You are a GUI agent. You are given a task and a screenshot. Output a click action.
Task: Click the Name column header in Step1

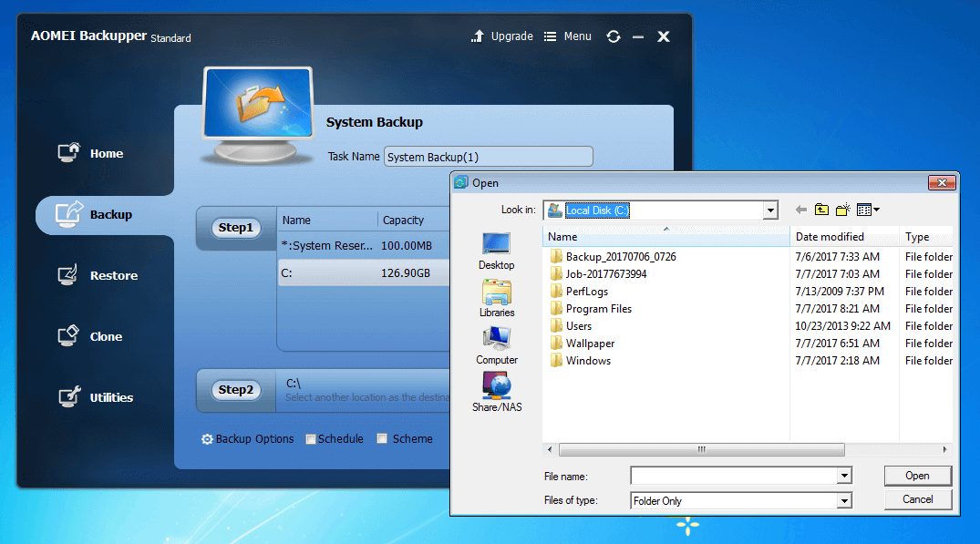[296, 220]
